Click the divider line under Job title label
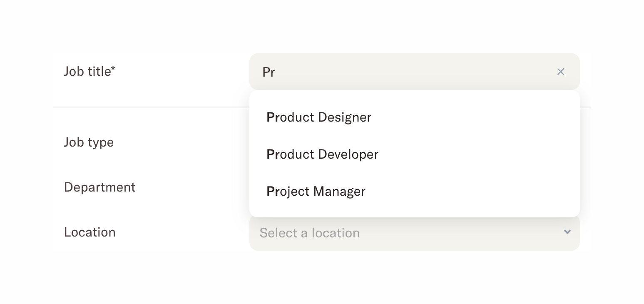 click(x=150, y=107)
